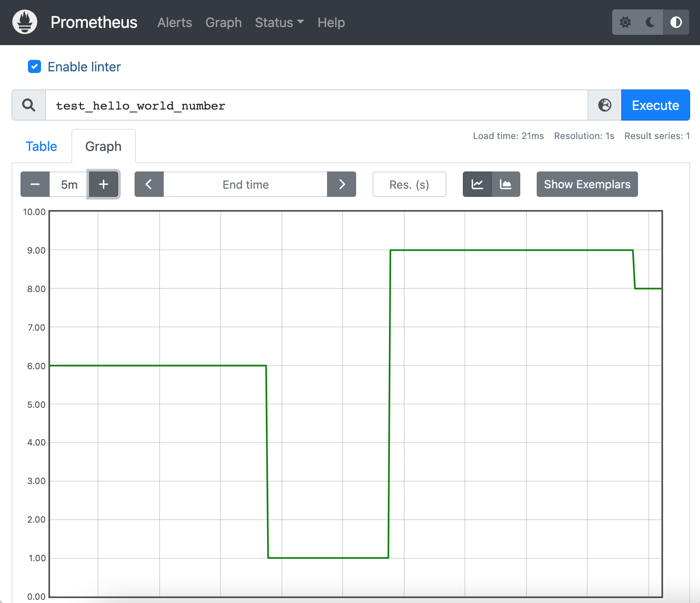Switch to dark theme moon icon

[650, 22]
